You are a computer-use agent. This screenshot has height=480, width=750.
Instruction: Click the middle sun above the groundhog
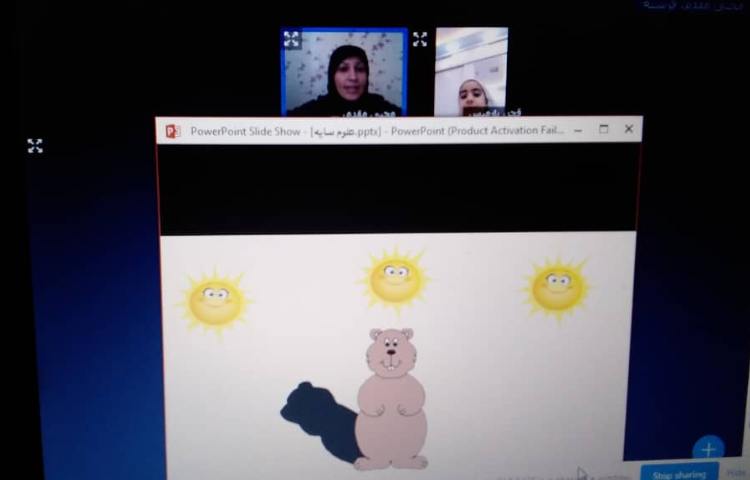click(x=395, y=279)
